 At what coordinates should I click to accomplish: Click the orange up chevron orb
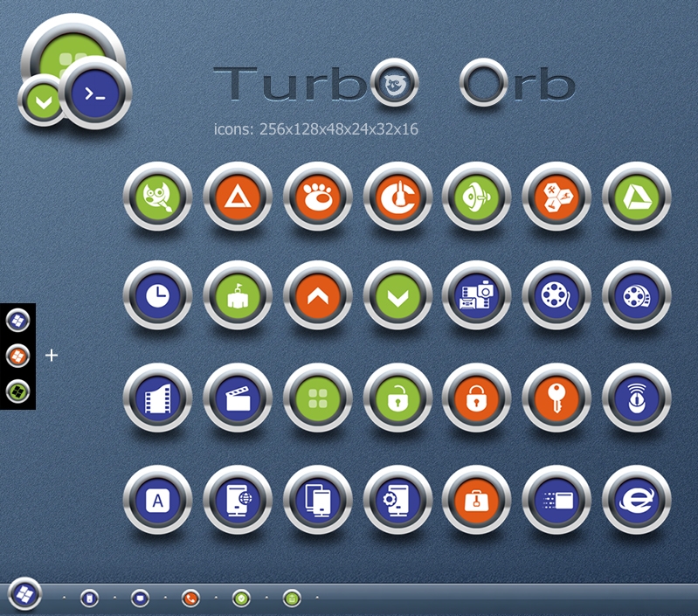click(x=318, y=295)
